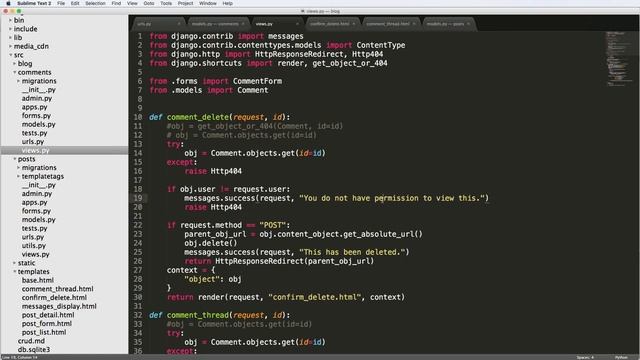The width and height of the screenshot is (640, 360).
Task: Open the Window menu
Action: click(x=208, y=3)
